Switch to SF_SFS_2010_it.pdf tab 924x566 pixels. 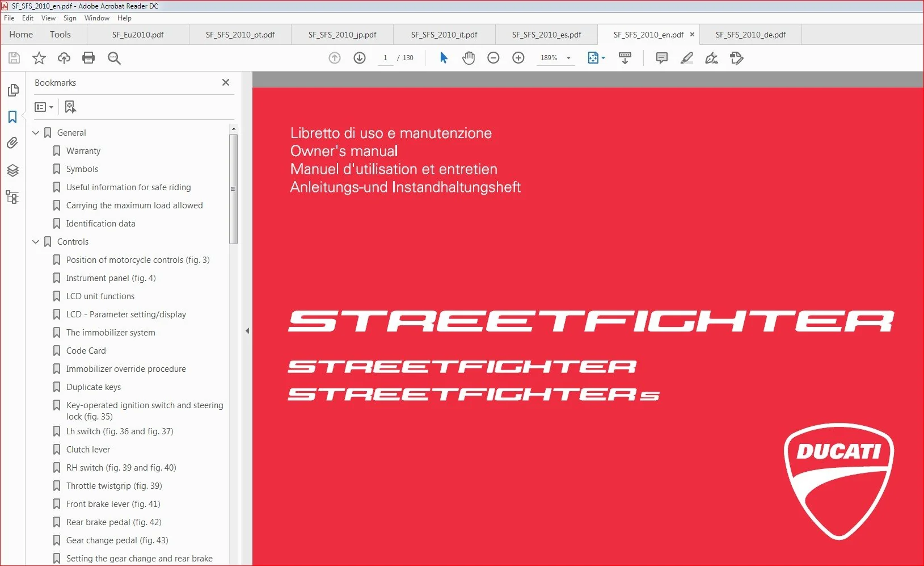pos(444,35)
